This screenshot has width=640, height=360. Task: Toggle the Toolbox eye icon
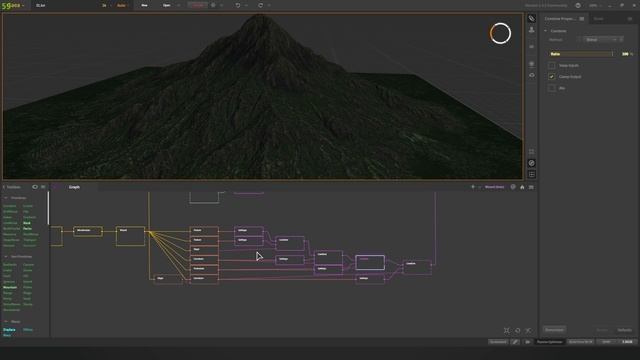(35, 187)
